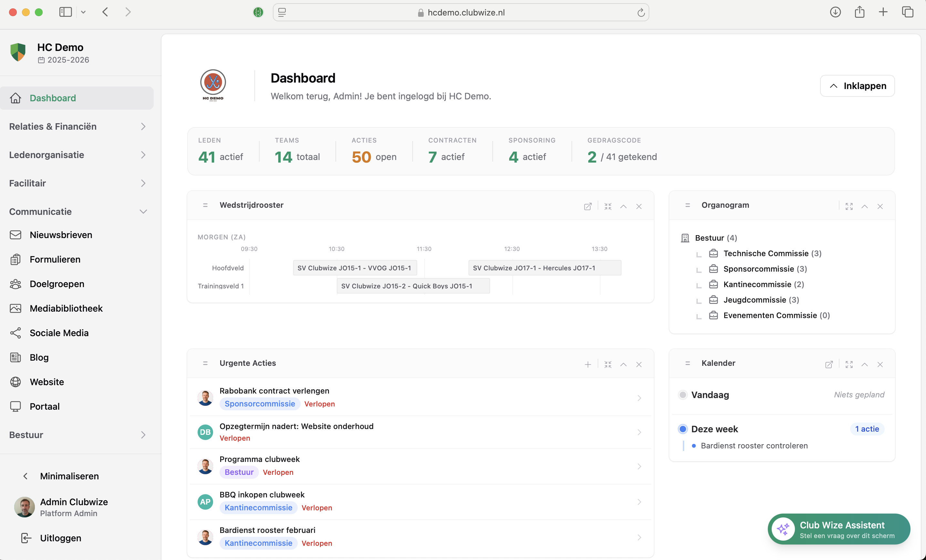Viewport: 926px width, 560px height.
Task: Click the Inklappen button
Action: tap(857, 85)
